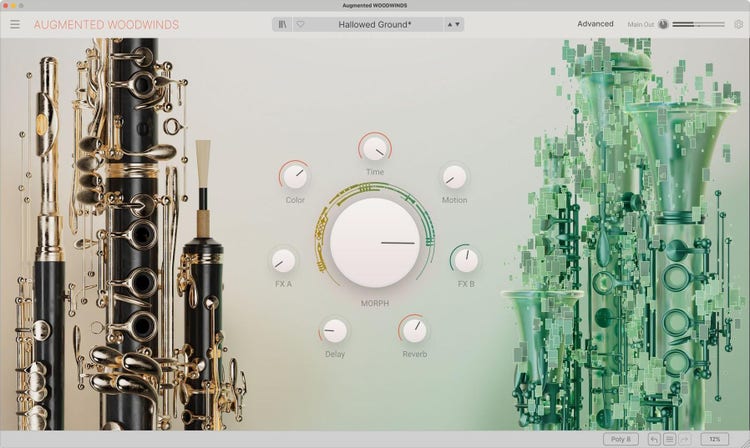Click the Main Out volume knob
Viewport: 750px width, 448px height.
pyautogui.click(x=663, y=24)
